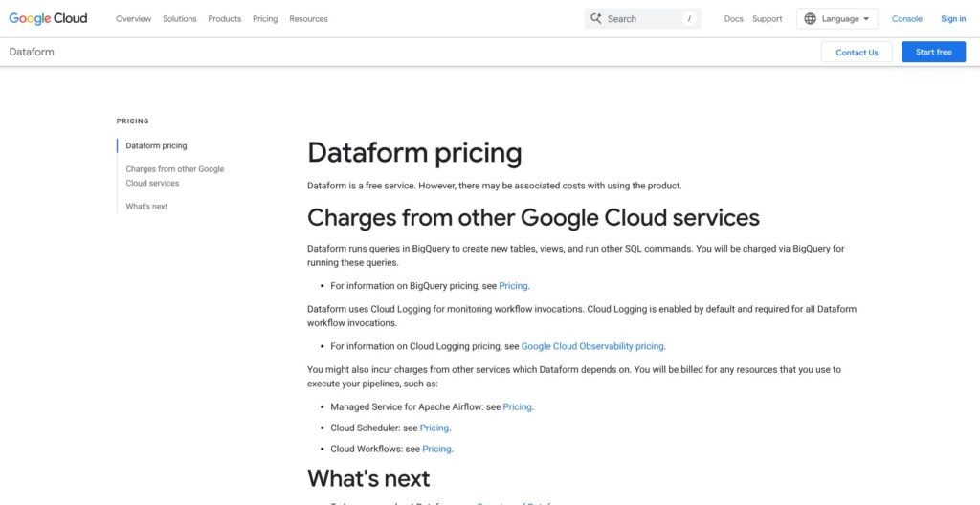Jump to Charges from other Google Cloud services
The height and width of the screenshot is (505, 980).
click(174, 176)
